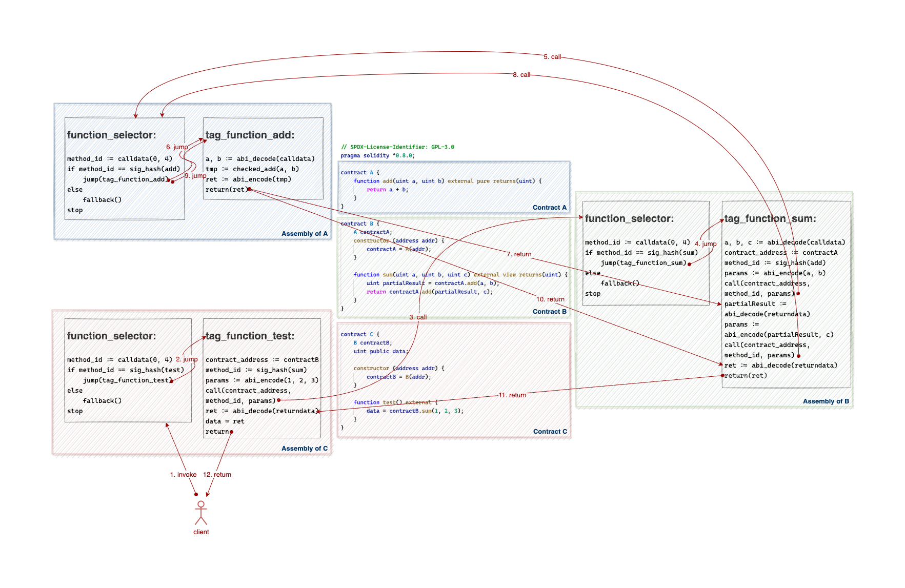Click the "contract B {" declaration
Screen dimensions: 905x588
tap(359, 224)
